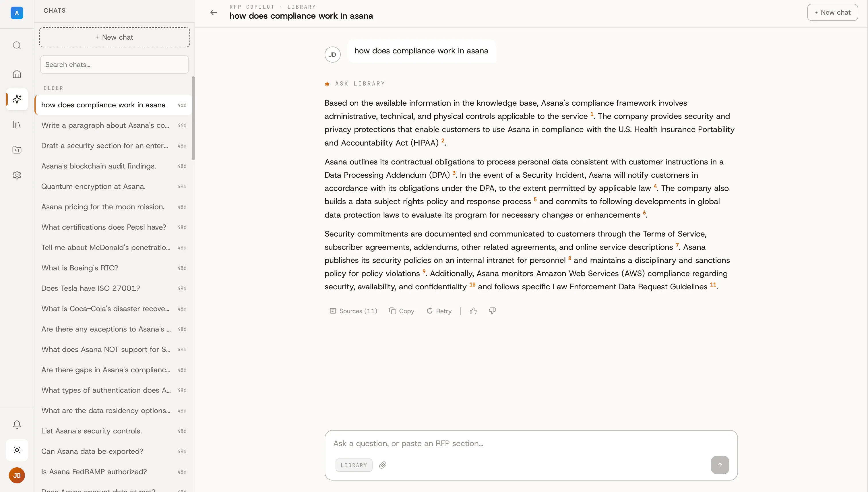Viewport: 868px width, 492px height.
Task: Expand the Sources (11) list
Action: (353, 311)
